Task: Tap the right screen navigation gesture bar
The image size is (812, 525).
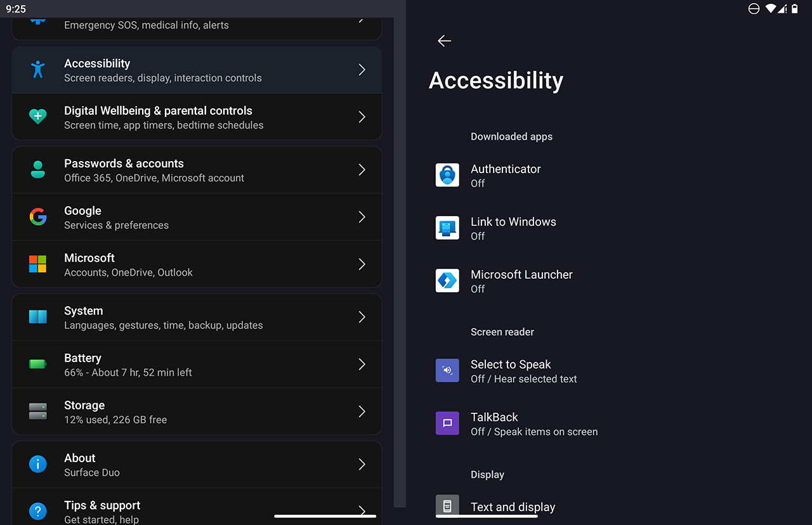Action: tap(487, 516)
